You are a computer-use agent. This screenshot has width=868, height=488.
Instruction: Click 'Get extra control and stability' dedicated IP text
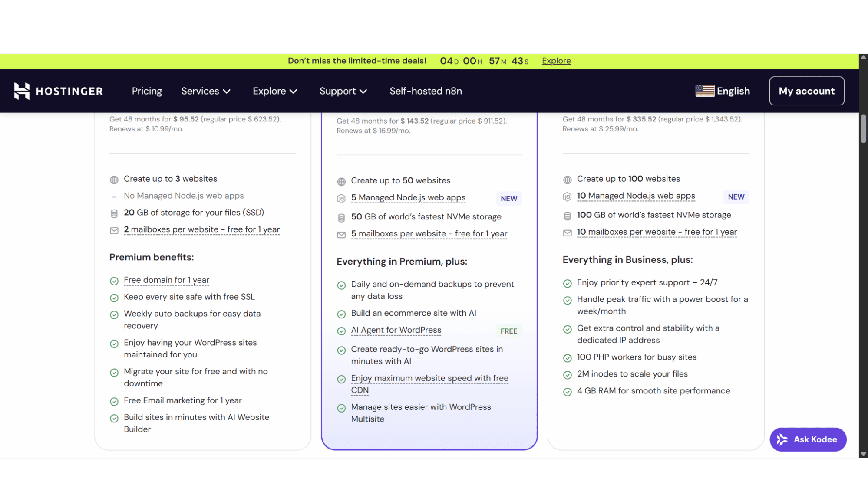pos(648,334)
